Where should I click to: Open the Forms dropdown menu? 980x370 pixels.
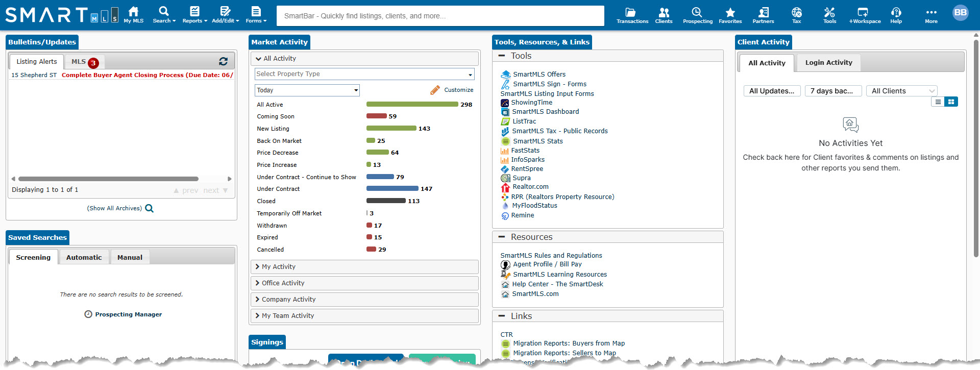coord(256,14)
